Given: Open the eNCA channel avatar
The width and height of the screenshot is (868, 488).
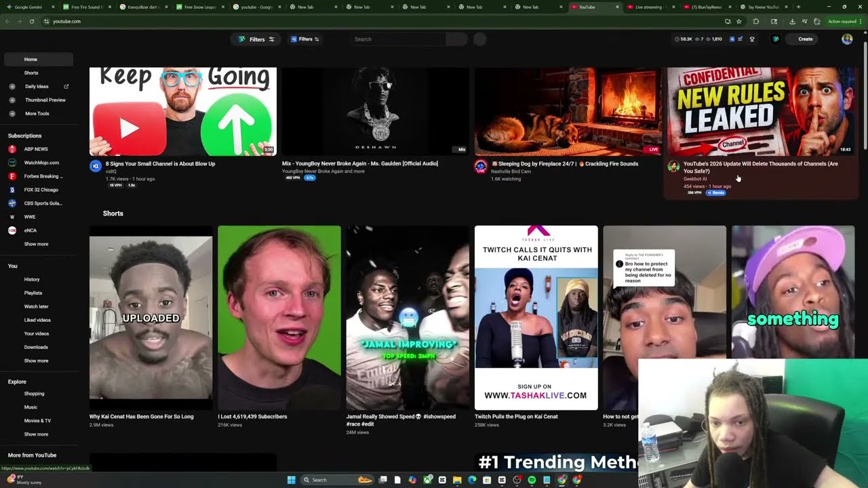Looking at the screenshot, I should point(12,230).
